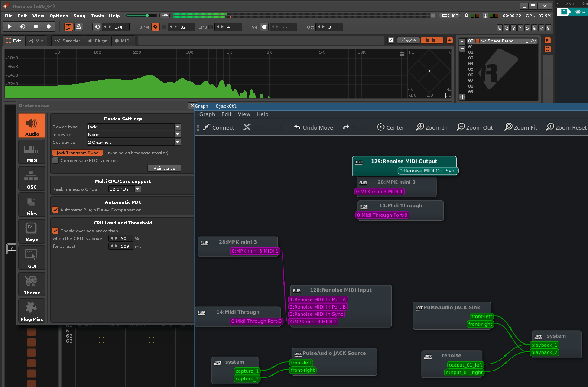
Task: Click Undo Move in QjackCtl toolbar
Action: point(313,127)
